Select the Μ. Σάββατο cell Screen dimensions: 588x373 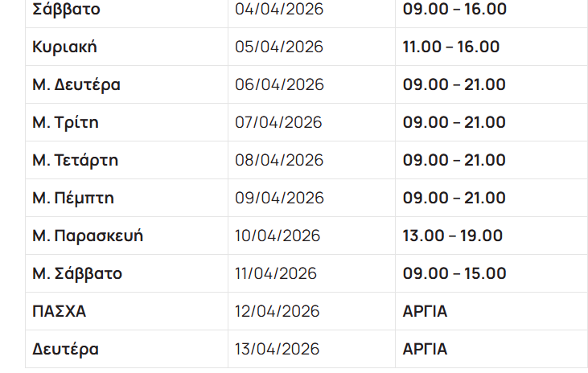[77, 273]
